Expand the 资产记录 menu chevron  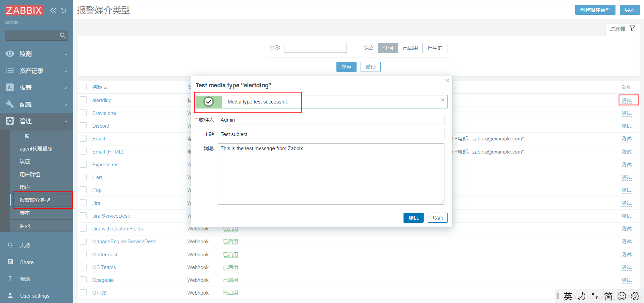click(x=66, y=71)
